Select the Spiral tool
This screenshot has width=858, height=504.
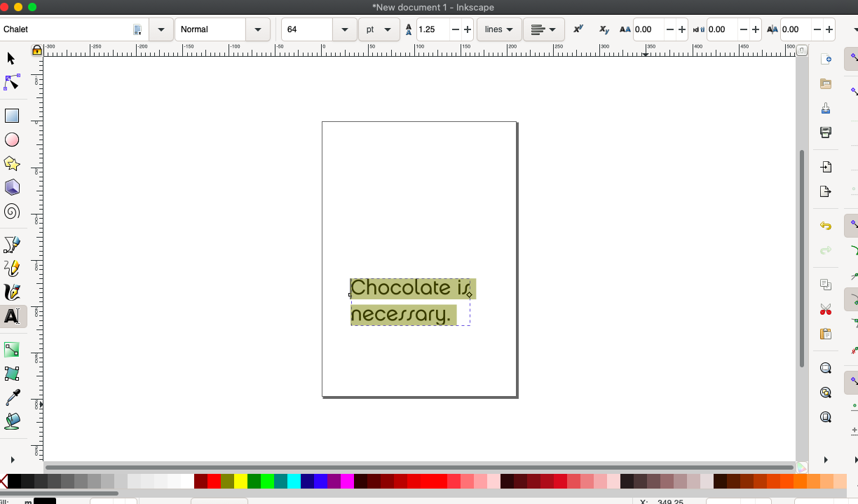(x=11, y=211)
